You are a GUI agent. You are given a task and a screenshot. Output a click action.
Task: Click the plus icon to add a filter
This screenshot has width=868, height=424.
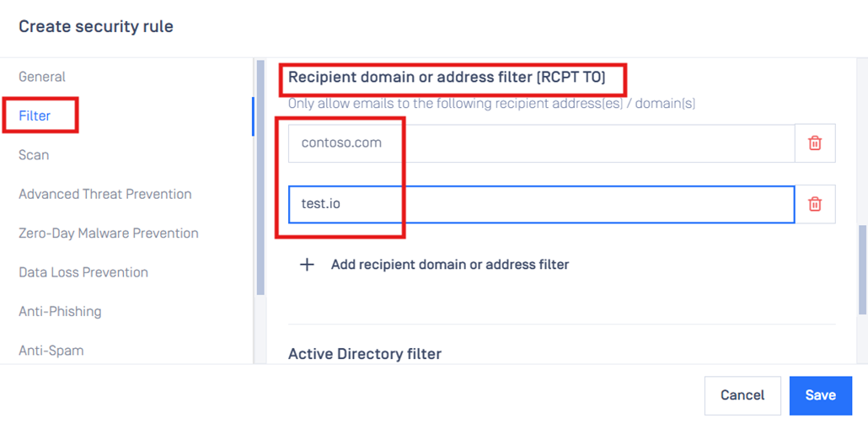pos(307,265)
